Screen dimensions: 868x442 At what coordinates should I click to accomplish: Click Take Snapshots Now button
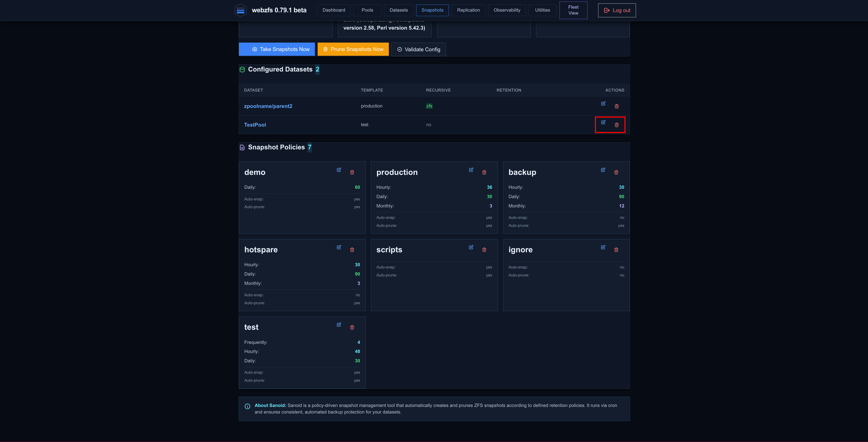coord(277,49)
